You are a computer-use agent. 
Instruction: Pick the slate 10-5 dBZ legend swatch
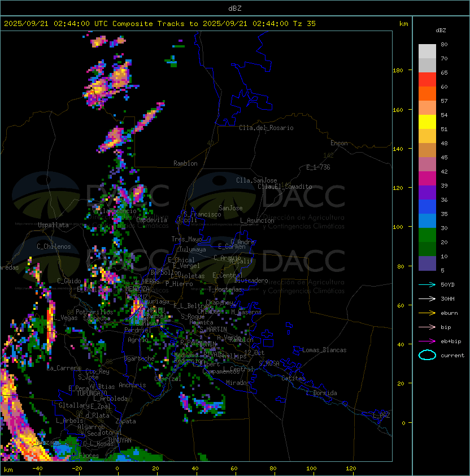[427, 263]
